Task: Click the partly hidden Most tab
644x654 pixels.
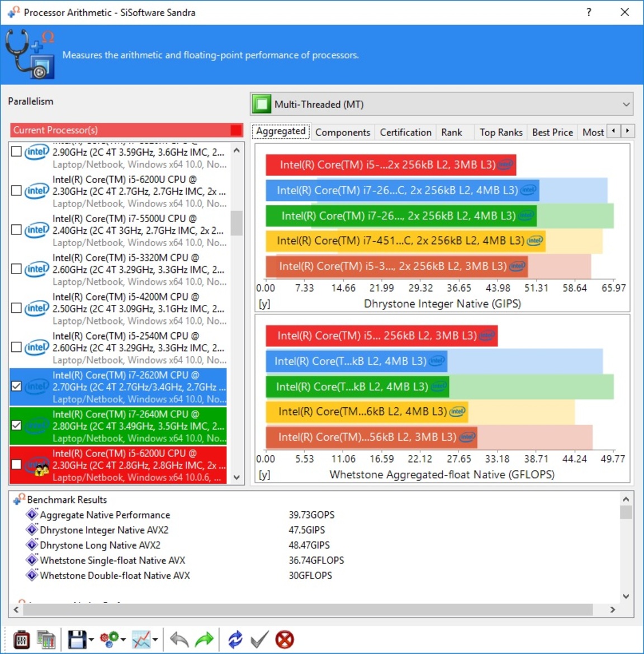Action: click(x=593, y=132)
